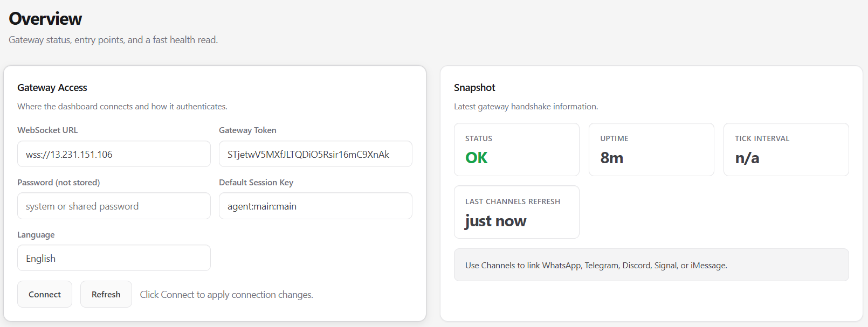Click the WebSocket URL label

[47, 130]
